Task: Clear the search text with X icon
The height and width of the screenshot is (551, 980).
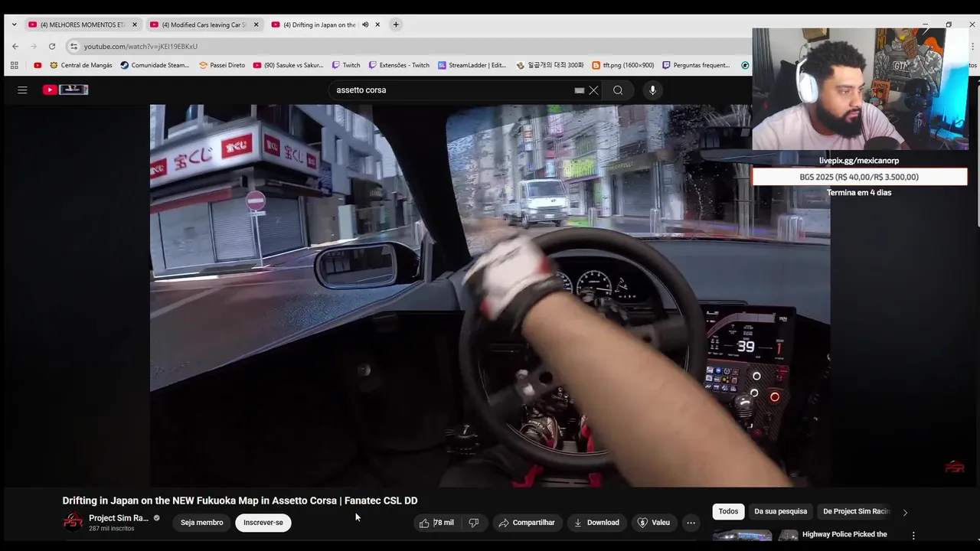Action: pos(593,90)
